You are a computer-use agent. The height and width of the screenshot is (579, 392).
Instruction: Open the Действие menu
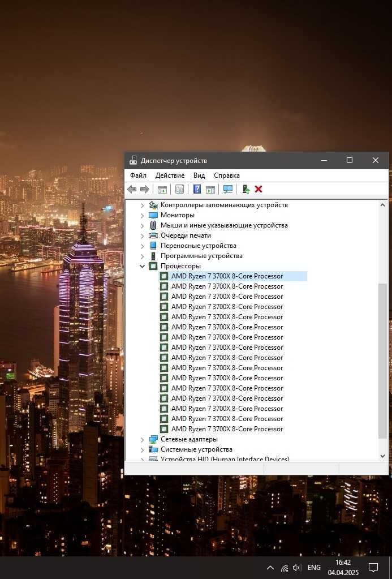click(x=170, y=175)
